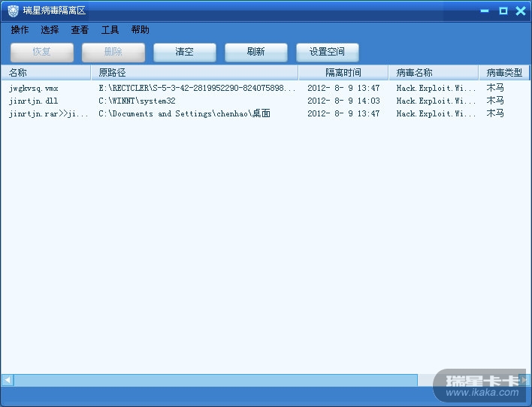Close the quarantine window
The image size is (532, 407).
tap(521, 11)
